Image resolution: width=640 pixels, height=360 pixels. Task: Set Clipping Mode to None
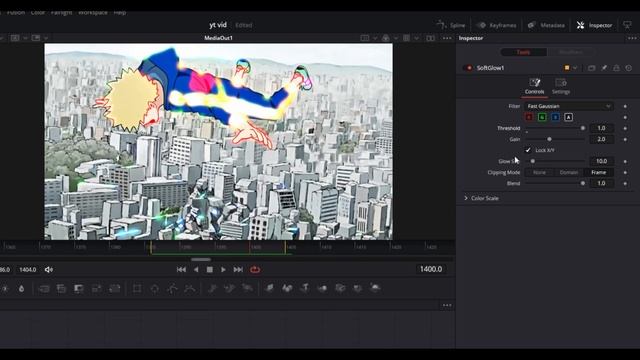point(539,172)
